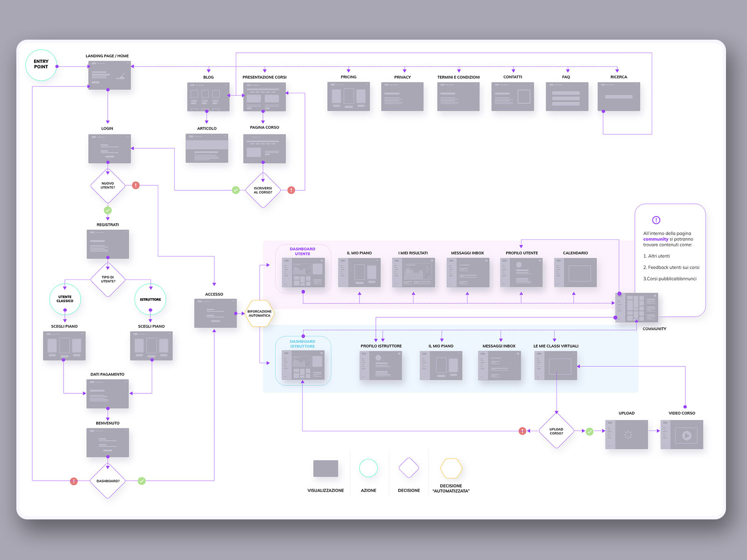Click the purple community link text
Screen dimensions: 747x560
point(655,239)
